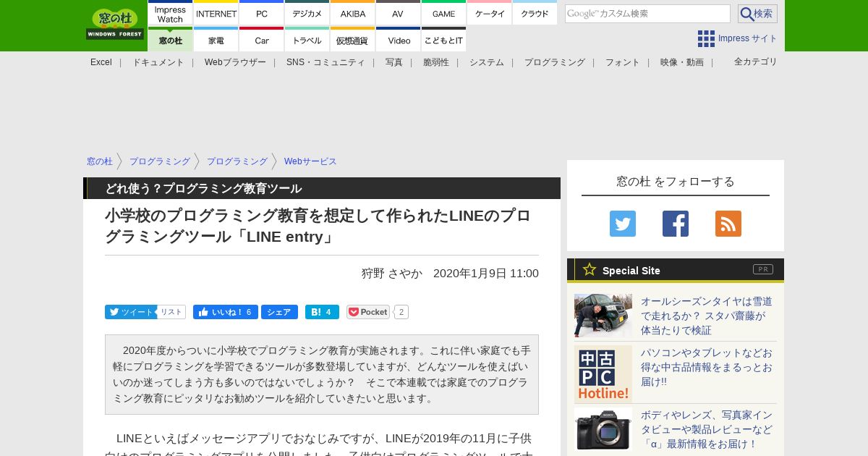
Task: Click the ツイート tweet button
Action: point(130,312)
